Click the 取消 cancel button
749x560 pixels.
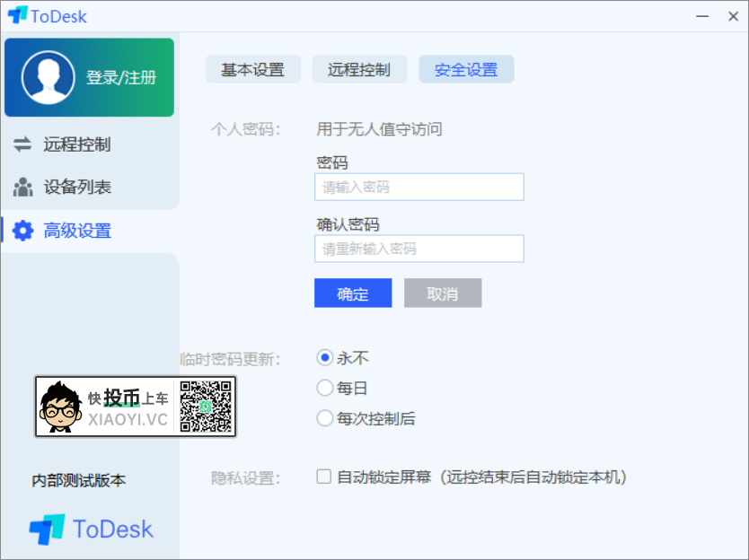tap(442, 293)
